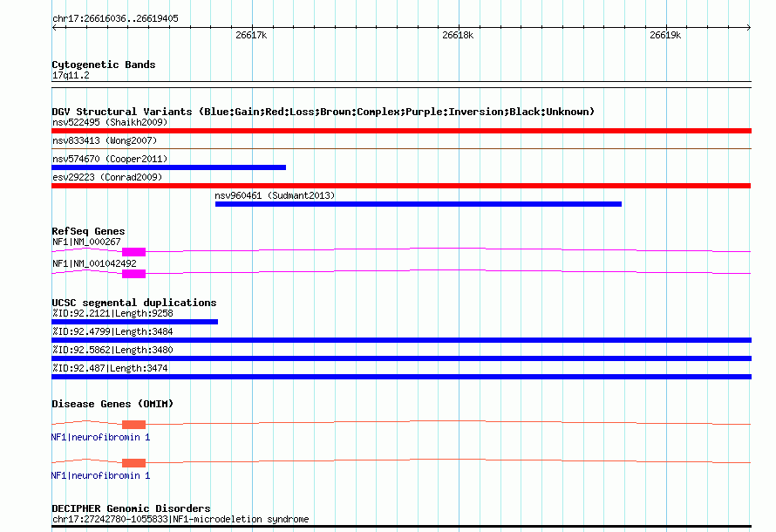776x532 pixels.
Task: Click the Cytogenetic Bands track title
Action: pyautogui.click(x=104, y=65)
